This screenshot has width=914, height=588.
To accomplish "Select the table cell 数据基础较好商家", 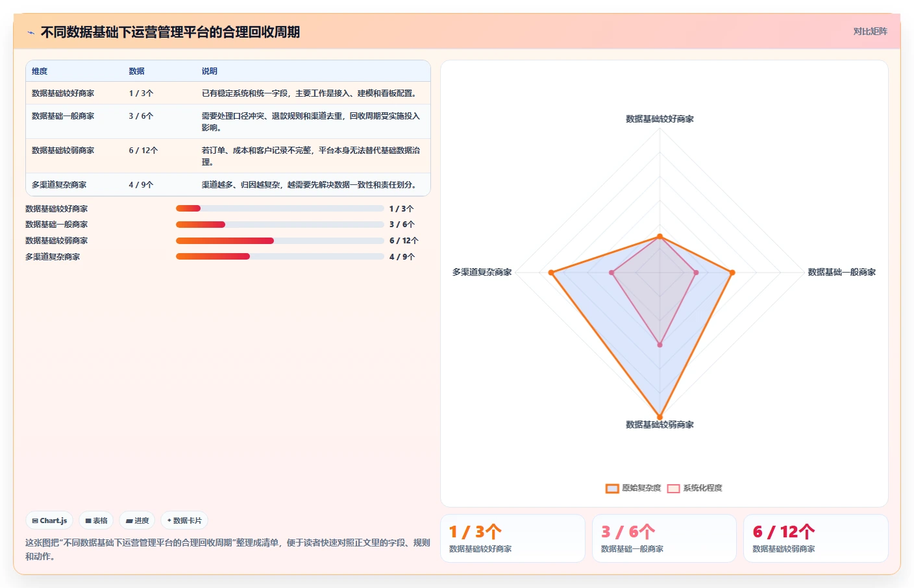I will pos(63,93).
